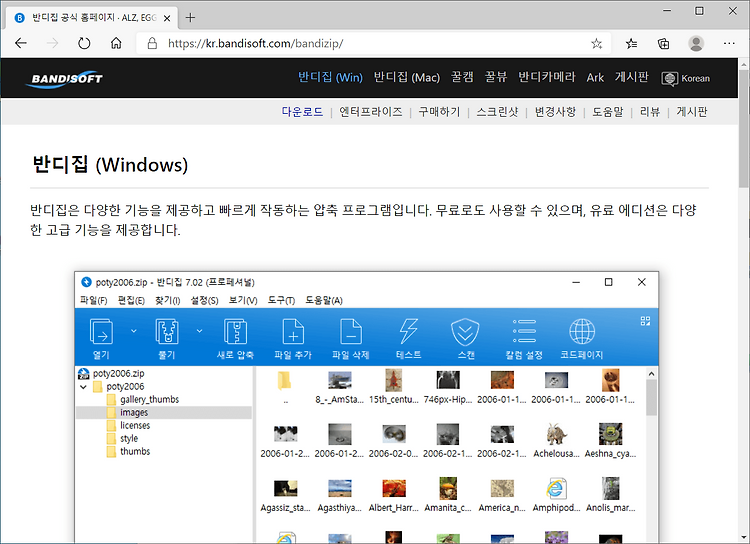This screenshot has width=750, height=544.
Task: Open the collections icon in the toolbar
Action: click(x=663, y=44)
